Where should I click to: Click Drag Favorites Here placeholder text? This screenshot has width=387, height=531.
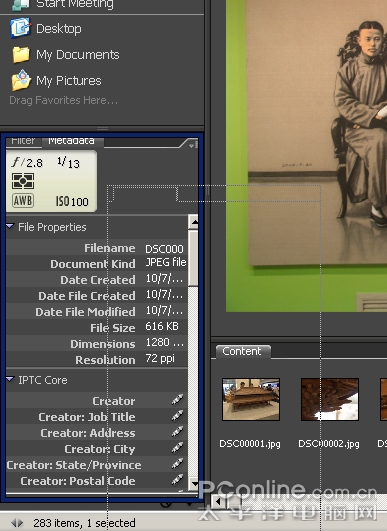[x=63, y=100]
